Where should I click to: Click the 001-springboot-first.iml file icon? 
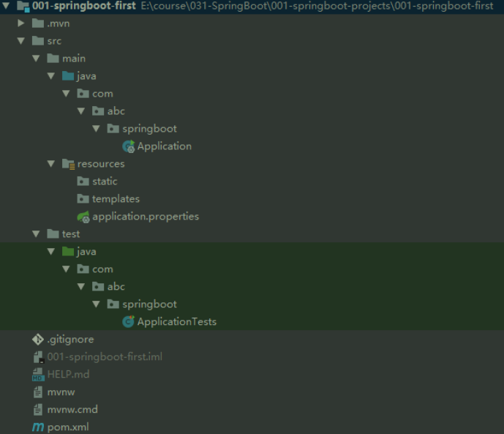[39, 357]
